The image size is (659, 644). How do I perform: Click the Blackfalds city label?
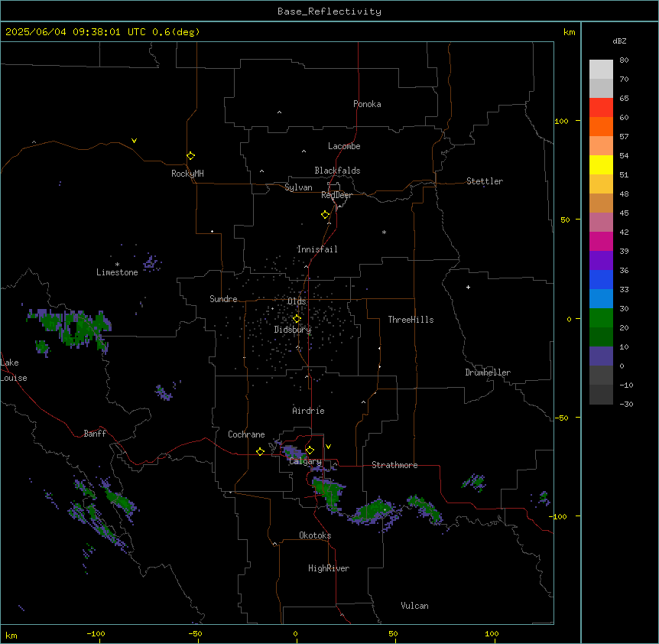337,171
